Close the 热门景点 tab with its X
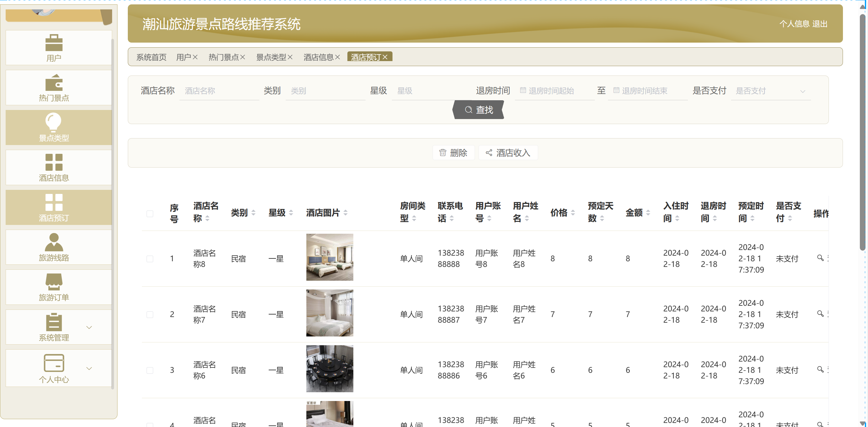The height and width of the screenshot is (427, 868). 243,57
